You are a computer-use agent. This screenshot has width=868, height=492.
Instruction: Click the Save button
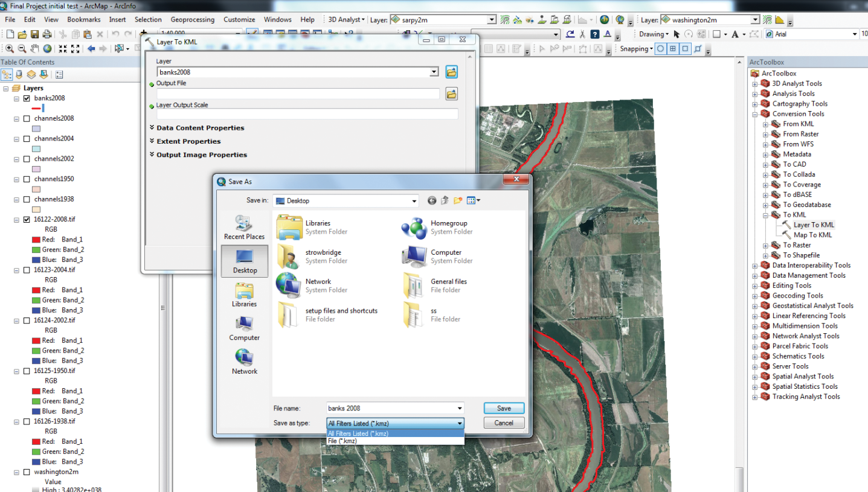coord(504,408)
